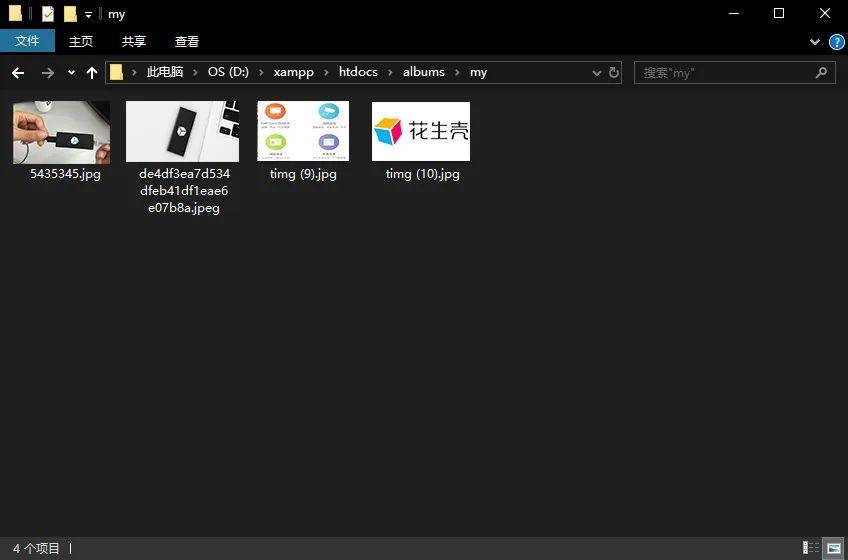The image size is (848, 560).
Task: Expand chevron after albums breadcrumb
Action: coord(457,73)
